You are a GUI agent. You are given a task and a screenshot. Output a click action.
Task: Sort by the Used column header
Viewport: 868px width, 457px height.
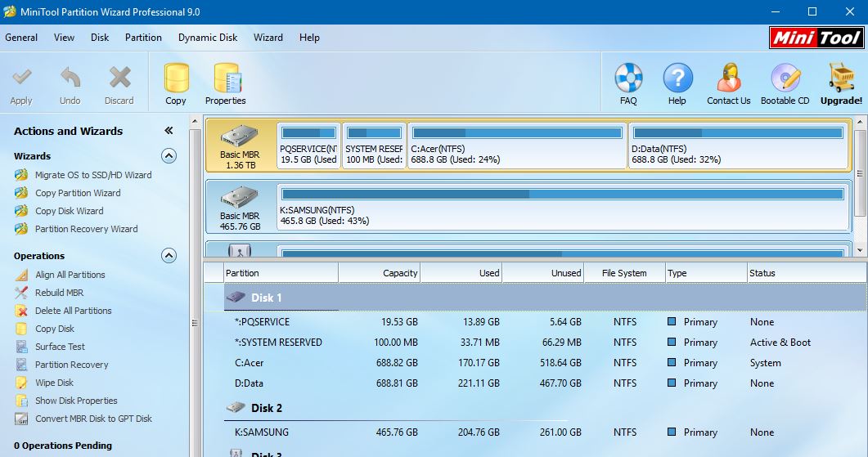tap(461, 273)
